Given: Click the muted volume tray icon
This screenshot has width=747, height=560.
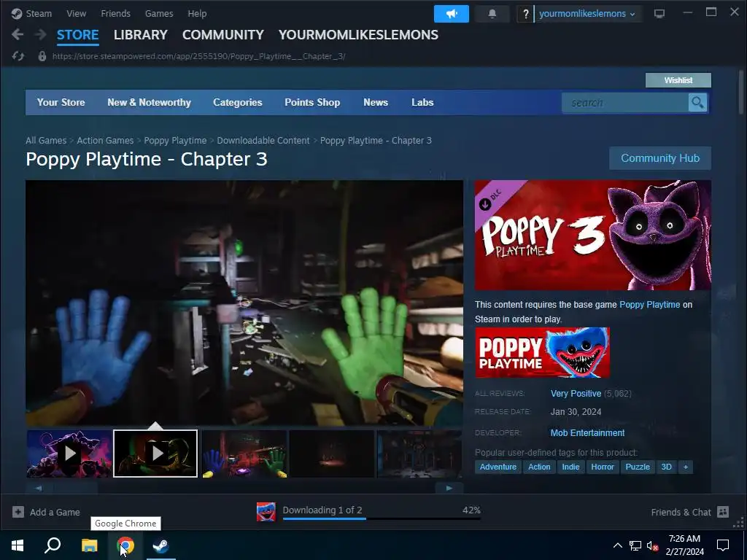Looking at the screenshot, I should point(653,545).
